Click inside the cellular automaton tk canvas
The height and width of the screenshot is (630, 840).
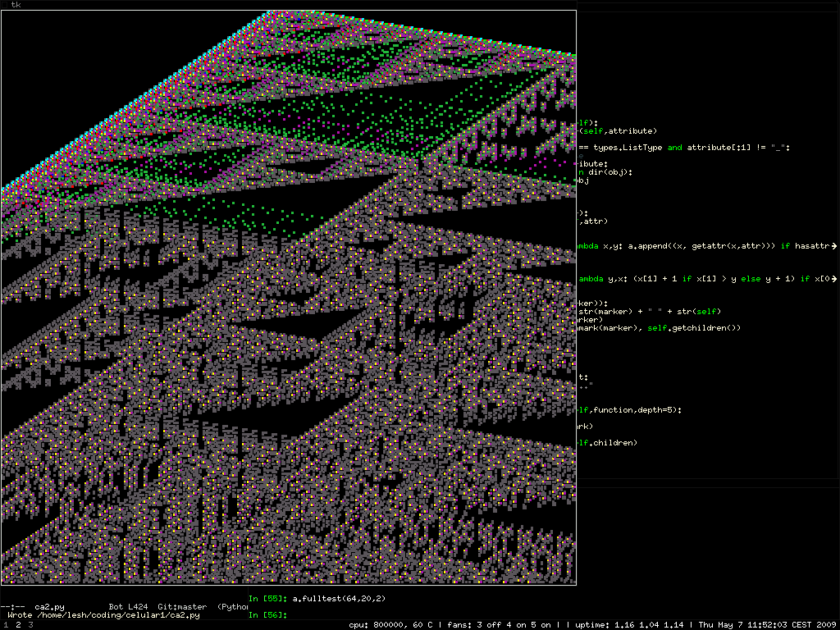[288, 297]
